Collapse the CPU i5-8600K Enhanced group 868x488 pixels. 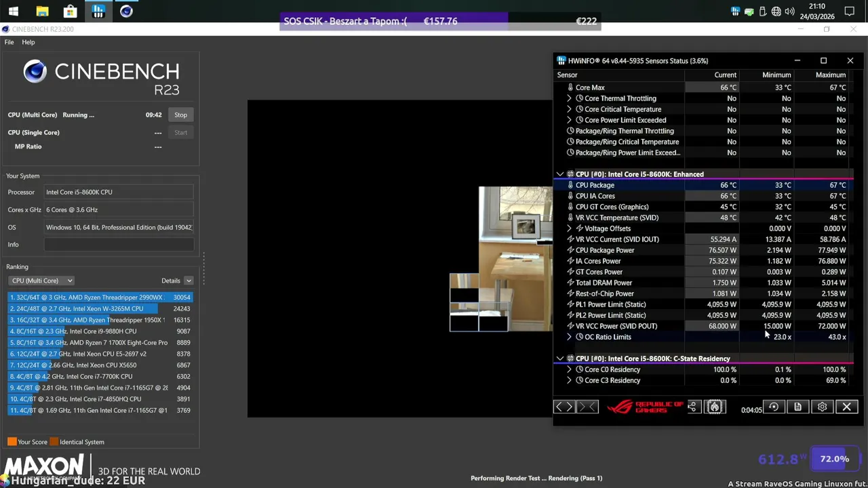(560, 174)
